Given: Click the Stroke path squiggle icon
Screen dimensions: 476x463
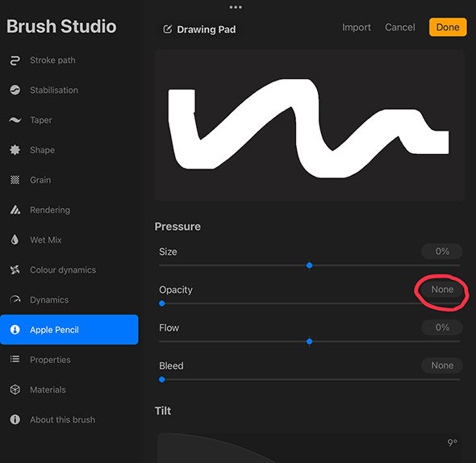Looking at the screenshot, I should (15, 60).
